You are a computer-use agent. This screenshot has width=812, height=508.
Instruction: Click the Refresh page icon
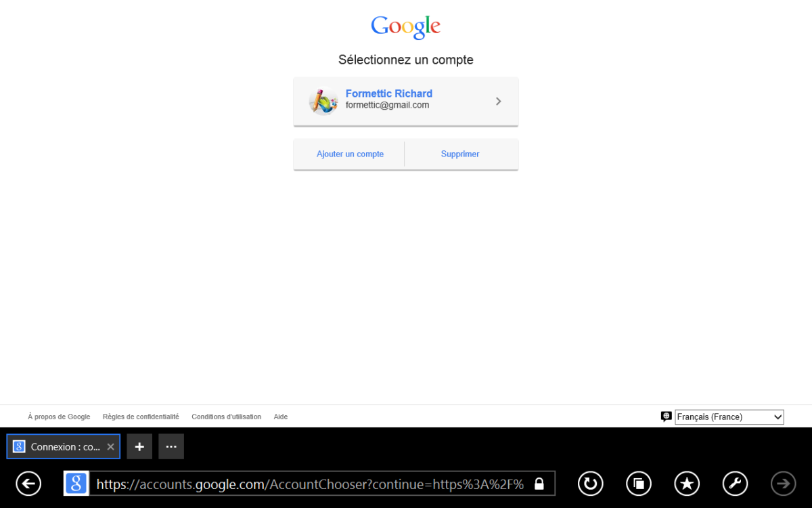(x=590, y=484)
